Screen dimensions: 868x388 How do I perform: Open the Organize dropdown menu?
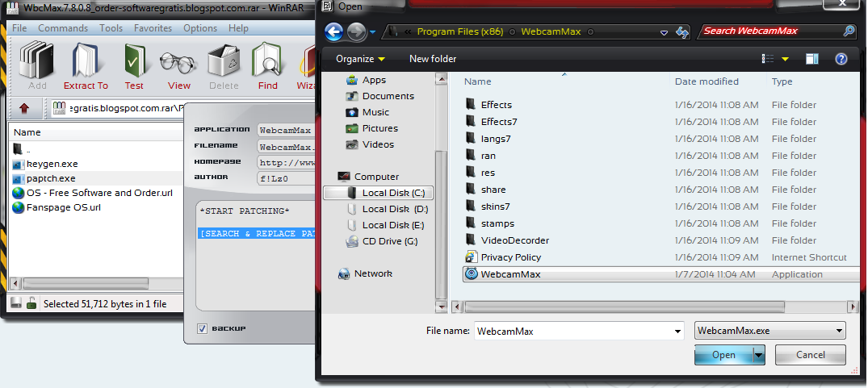(x=360, y=59)
